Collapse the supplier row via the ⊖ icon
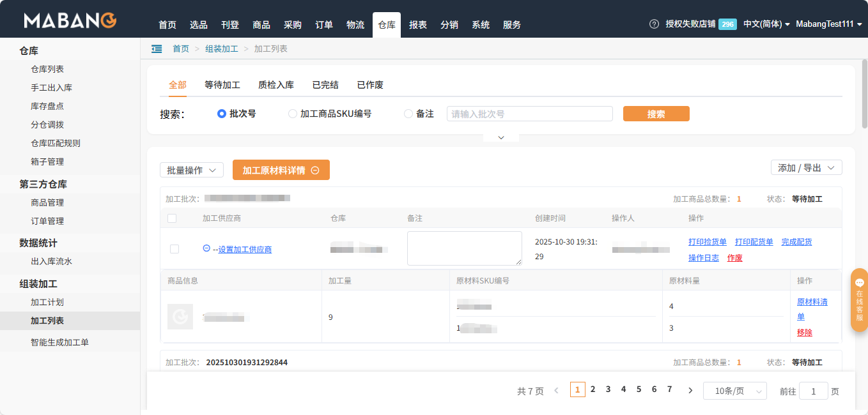Image resolution: width=868 pixels, height=415 pixels. pyautogui.click(x=205, y=249)
